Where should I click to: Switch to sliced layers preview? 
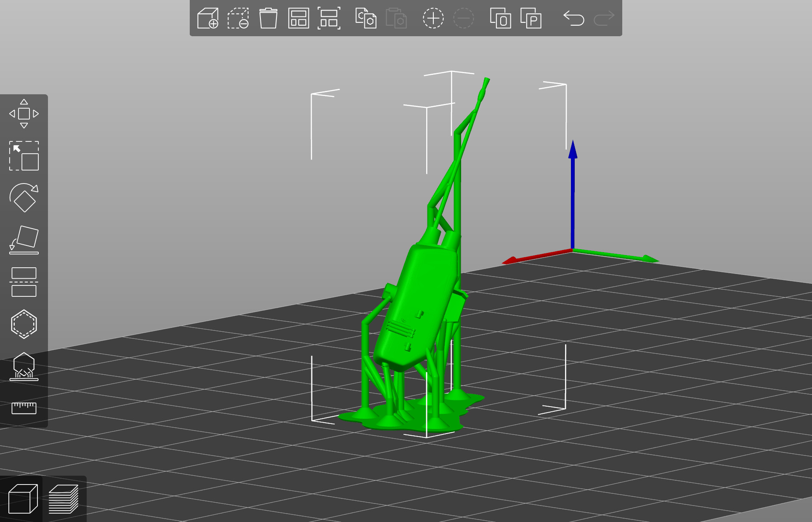click(x=64, y=499)
